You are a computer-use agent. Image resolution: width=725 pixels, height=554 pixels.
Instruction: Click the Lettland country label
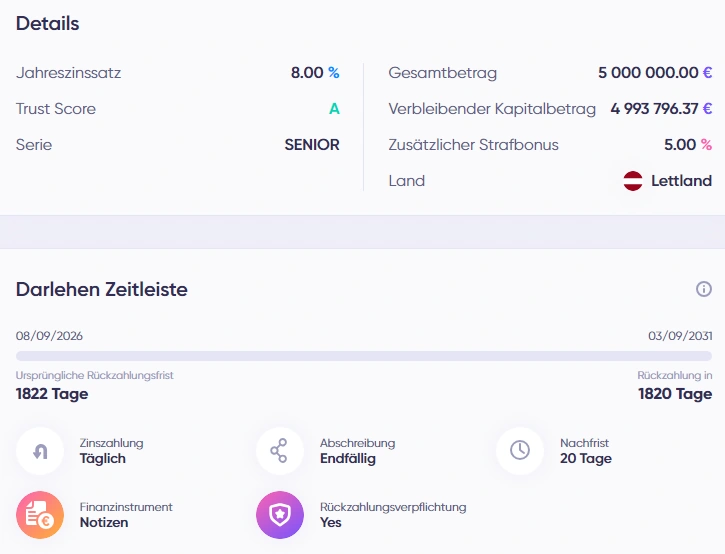point(682,181)
